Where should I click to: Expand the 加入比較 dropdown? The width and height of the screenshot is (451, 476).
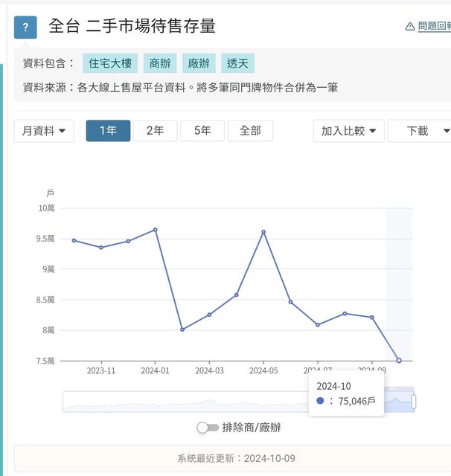(x=348, y=131)
